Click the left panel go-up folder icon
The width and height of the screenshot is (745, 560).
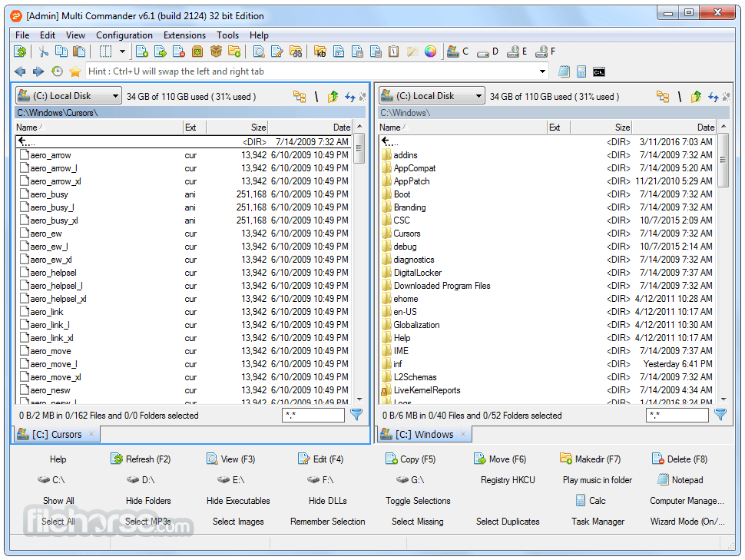333,97
